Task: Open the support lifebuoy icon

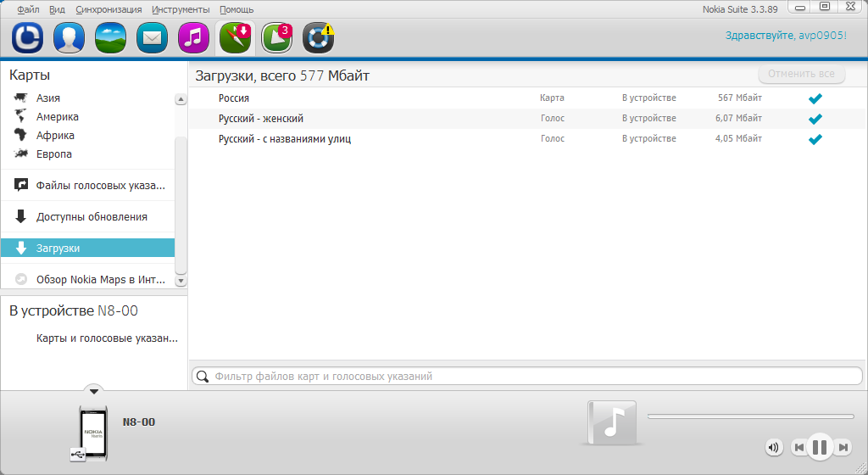Action: pos(318,38)
